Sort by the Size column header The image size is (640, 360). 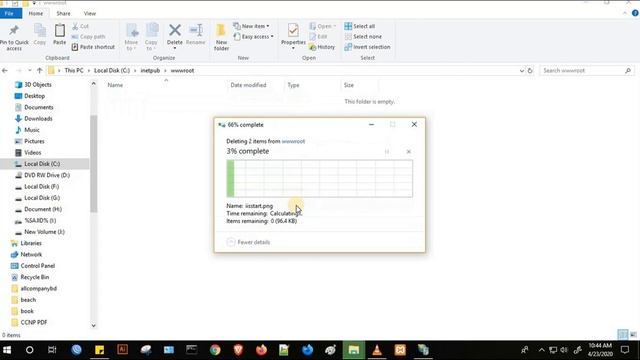point(349,85)
